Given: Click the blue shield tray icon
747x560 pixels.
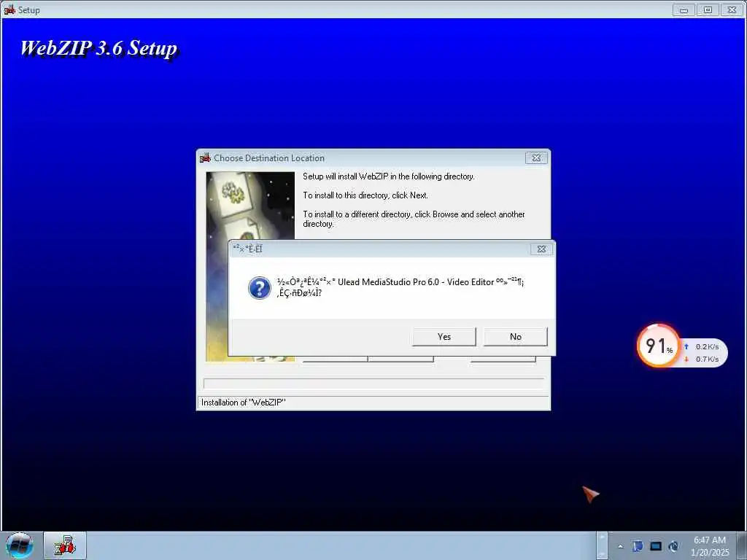Looking at the screenshot, I should coord(638,546).
